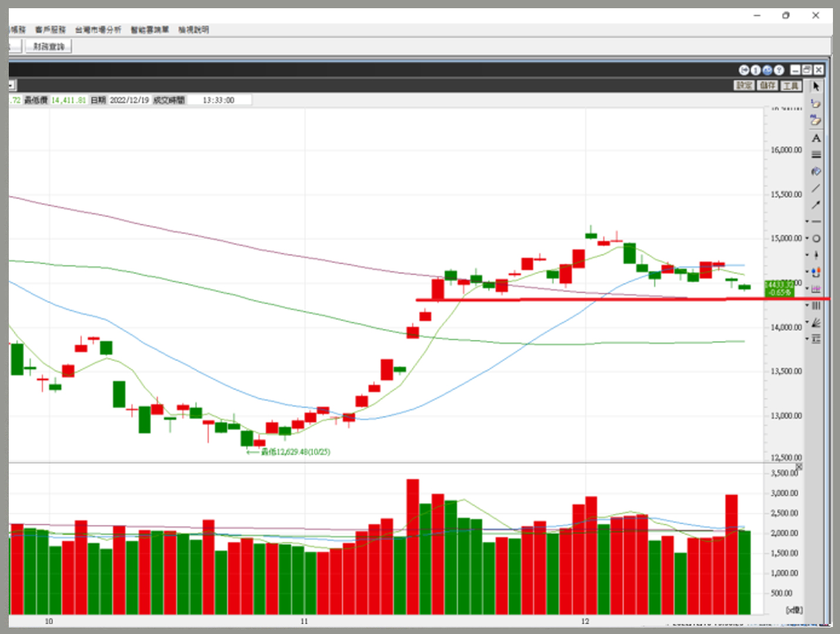Click the 儲存 save button
Screen dimensions: 840x634
click(767, 86)
